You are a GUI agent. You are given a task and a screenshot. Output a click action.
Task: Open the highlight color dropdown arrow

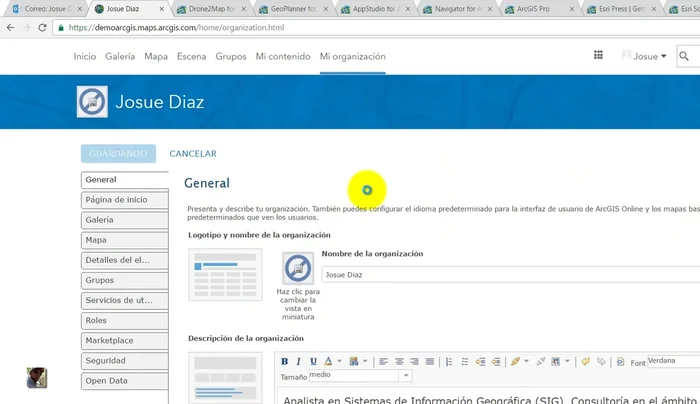(365, 361)
